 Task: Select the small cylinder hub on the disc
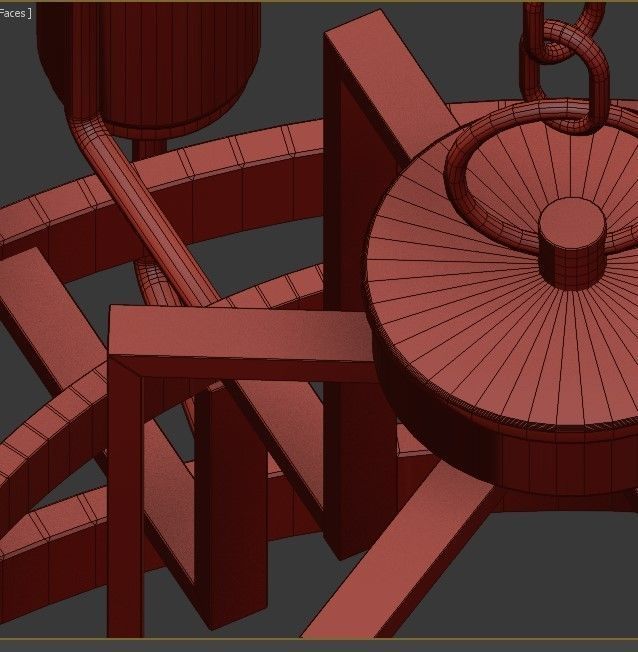click(572, 243)
